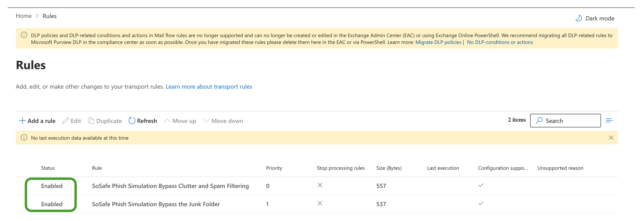
Task: Click the Duplicate rule icon
Action: click(x=91, y=121)
